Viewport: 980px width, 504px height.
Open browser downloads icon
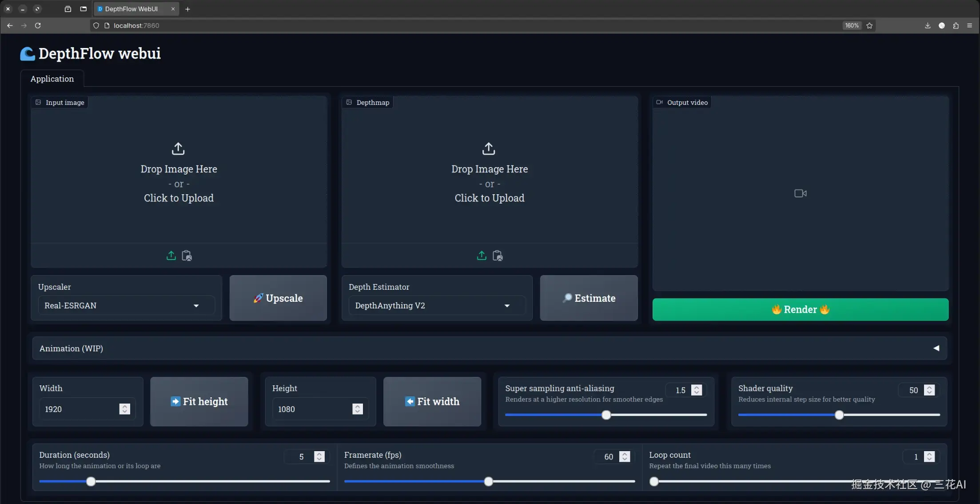point(928,25)
